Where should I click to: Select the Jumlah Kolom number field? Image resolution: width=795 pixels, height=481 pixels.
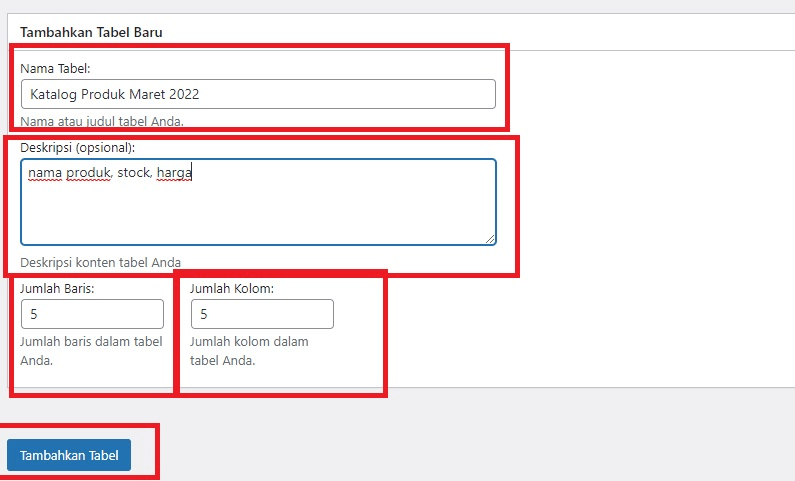tap(262, 314)
